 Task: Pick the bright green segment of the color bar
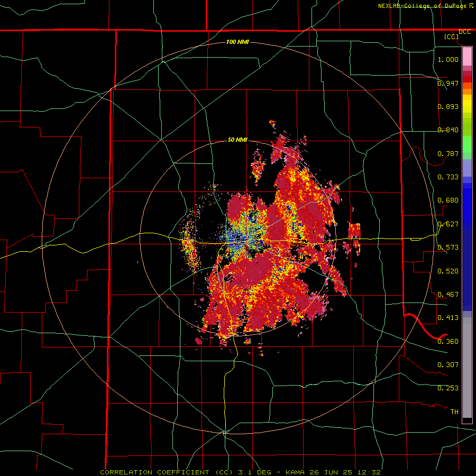[467, 144]
